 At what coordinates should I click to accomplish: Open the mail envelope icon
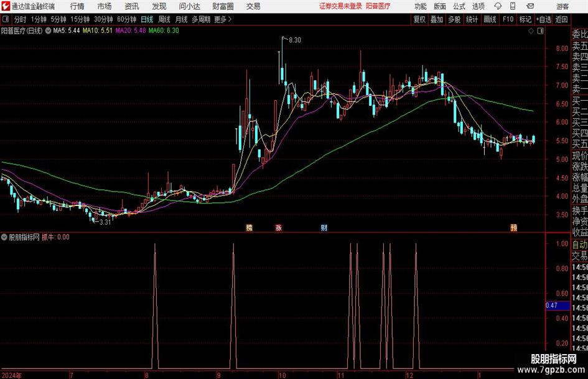click(x=530, y=6)
